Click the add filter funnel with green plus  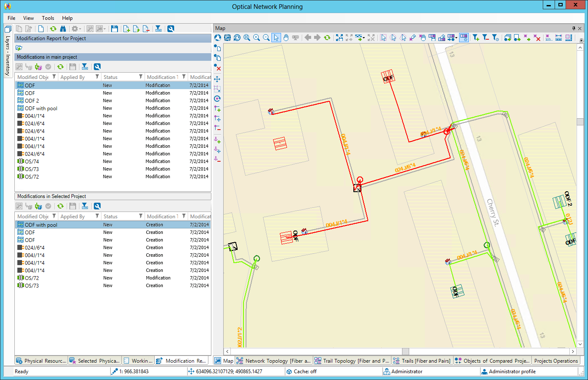(476, 38)
